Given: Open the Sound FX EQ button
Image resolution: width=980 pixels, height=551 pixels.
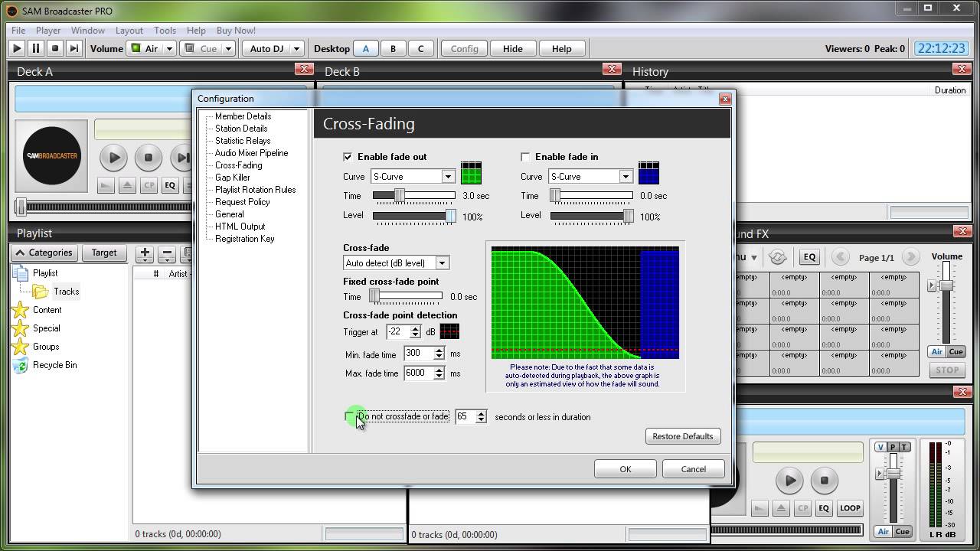Looking at the screenshot, I should (x=809, y=257).
